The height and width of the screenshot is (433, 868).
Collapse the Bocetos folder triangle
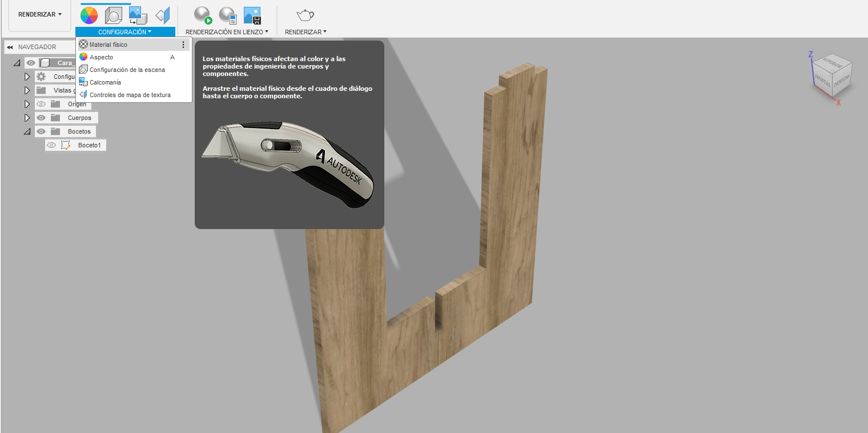click(x=27, y=131)
